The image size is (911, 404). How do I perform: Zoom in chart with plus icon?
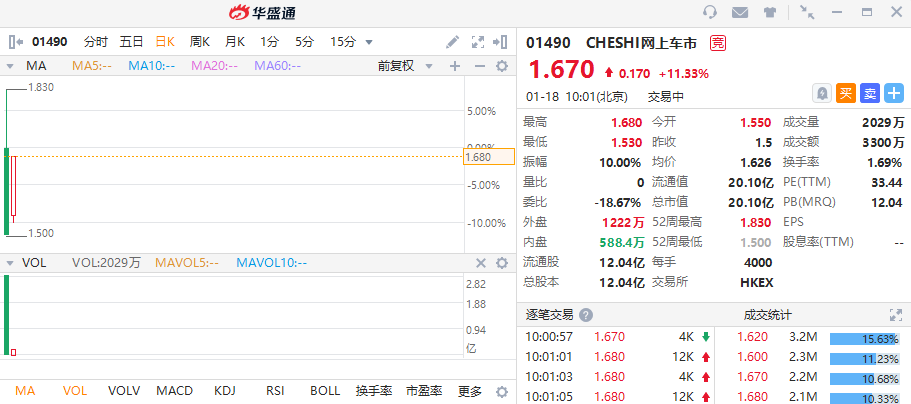tap(455, 66)
